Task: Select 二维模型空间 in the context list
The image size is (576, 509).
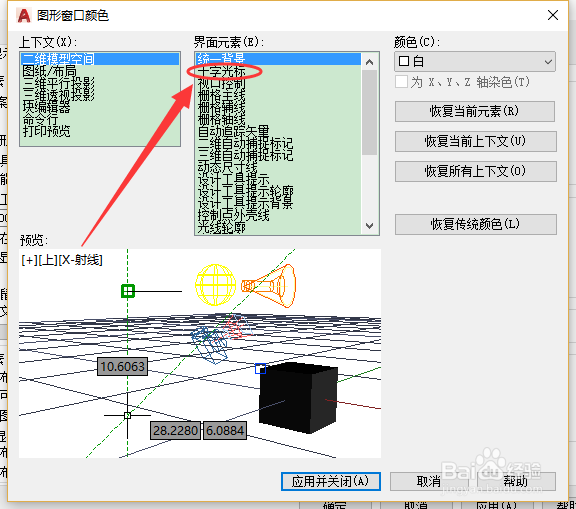Action: [100, 59]
